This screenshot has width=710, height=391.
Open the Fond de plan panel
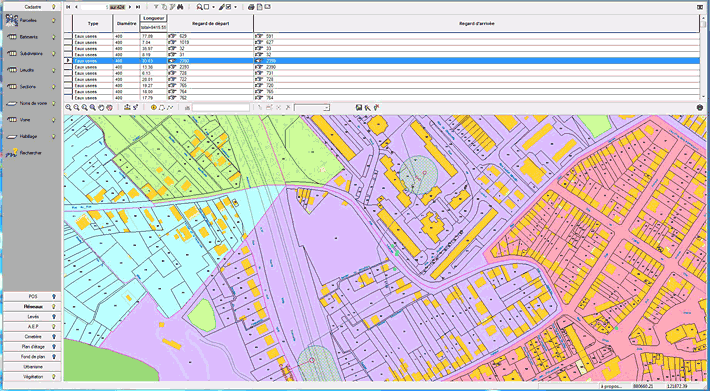click(32, 357)
